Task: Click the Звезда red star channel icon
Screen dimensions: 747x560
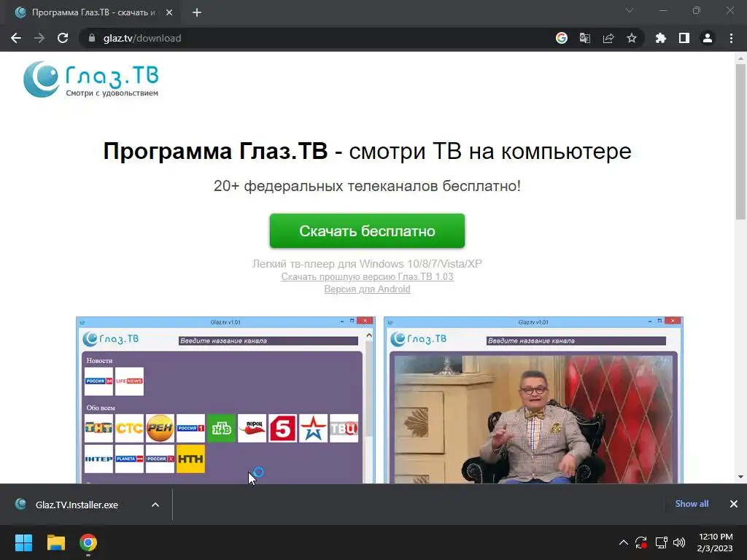Action: tap(313, 428)
